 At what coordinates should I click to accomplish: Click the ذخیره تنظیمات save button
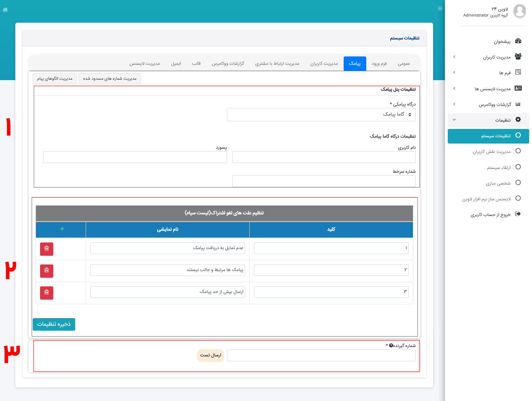[54, 324]
